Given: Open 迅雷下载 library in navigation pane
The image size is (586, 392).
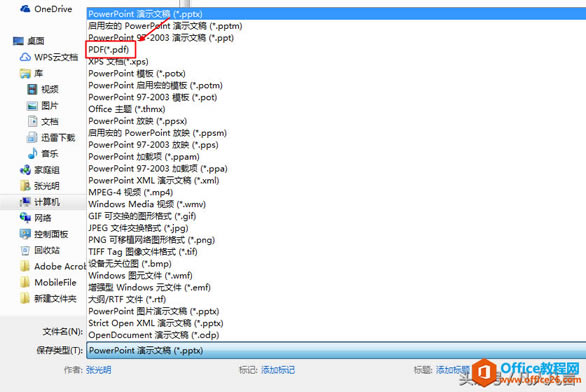Looking at the screenshot, I should 58,138.
